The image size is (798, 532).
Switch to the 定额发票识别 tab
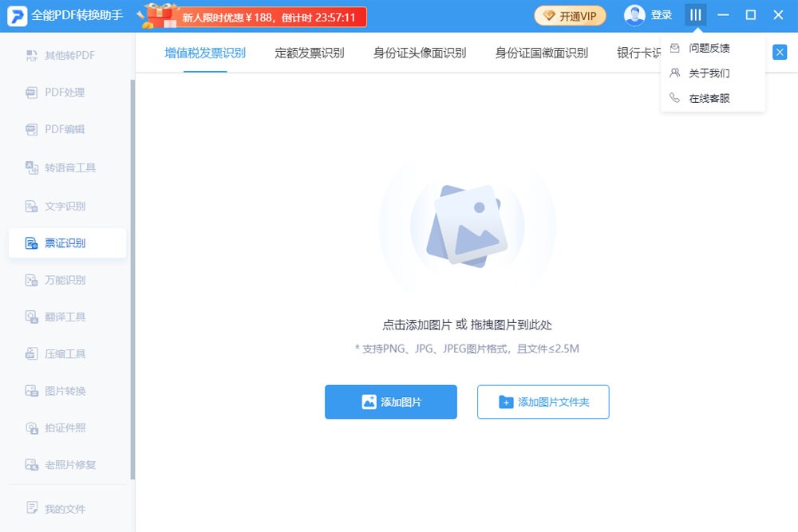[310, 53]
